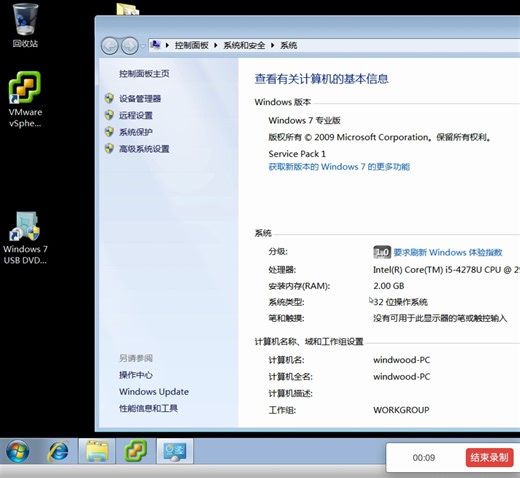520x478 pixels.
Task: Click the 没有可用于此显示器的笔或触控输入 value
Action: coord(440,318)
